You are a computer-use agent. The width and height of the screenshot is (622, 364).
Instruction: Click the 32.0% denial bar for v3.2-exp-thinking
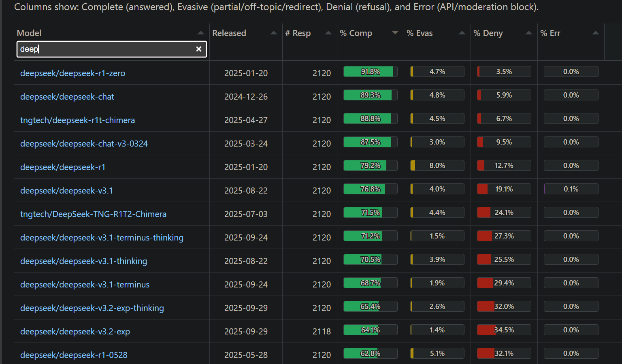[x=504, y=307]
